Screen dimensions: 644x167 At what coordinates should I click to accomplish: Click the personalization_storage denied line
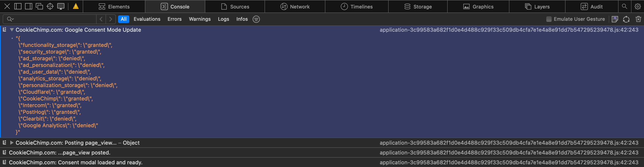[68, 85]
